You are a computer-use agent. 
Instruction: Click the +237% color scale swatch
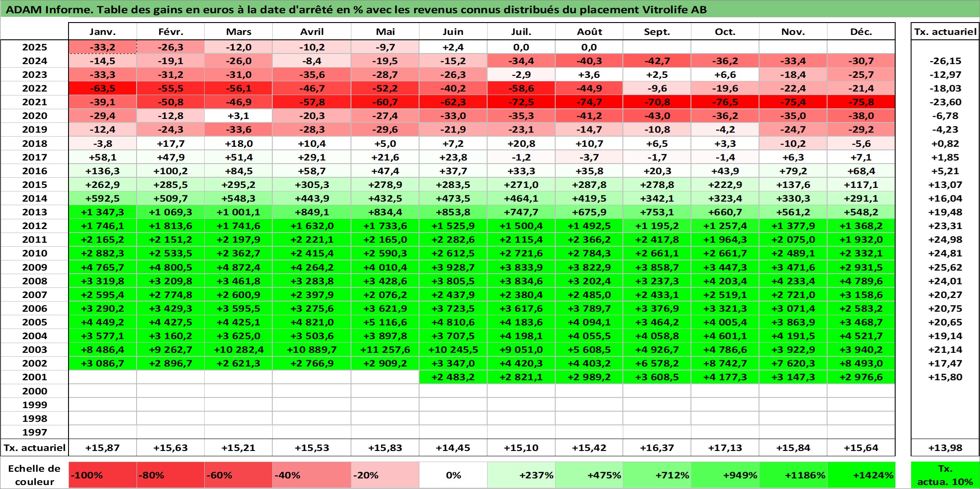521,475
